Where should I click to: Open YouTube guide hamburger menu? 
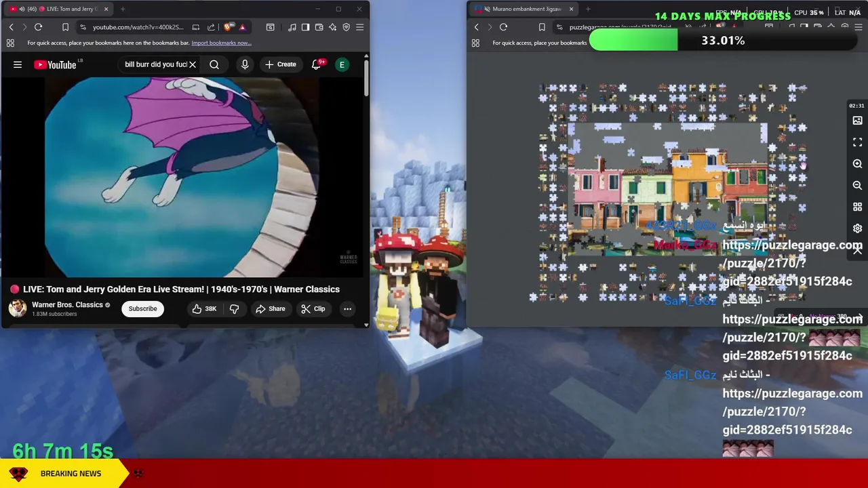(x=18, y=64)
